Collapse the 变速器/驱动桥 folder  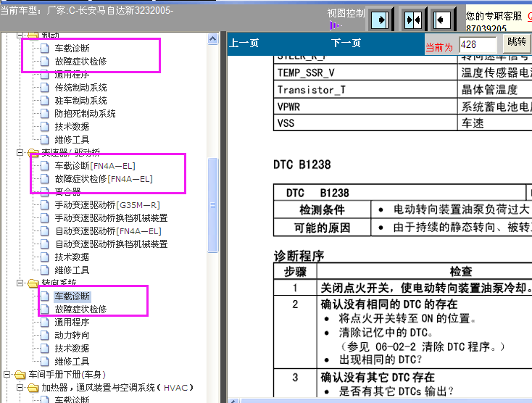coord(20,153)
